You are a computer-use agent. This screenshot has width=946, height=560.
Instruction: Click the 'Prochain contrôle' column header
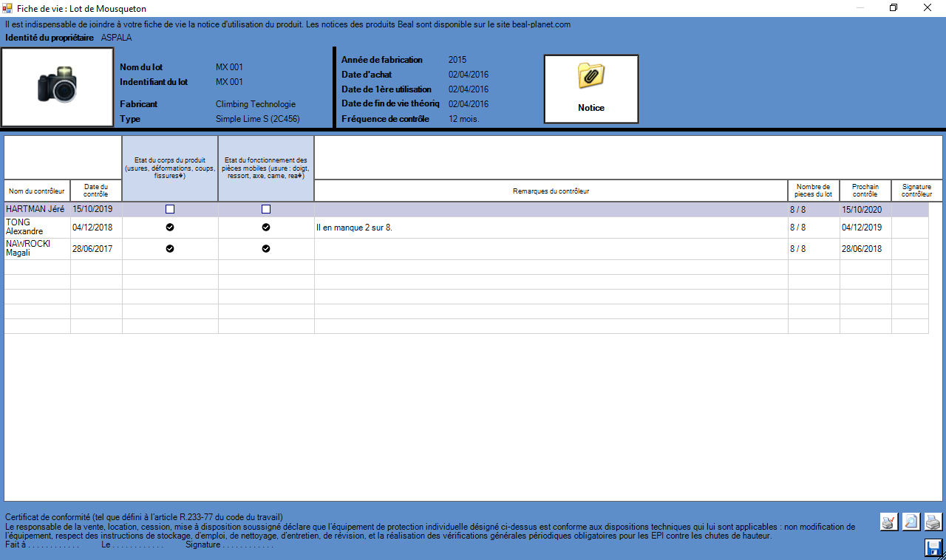pyautogui.click(x=865, y=191)
